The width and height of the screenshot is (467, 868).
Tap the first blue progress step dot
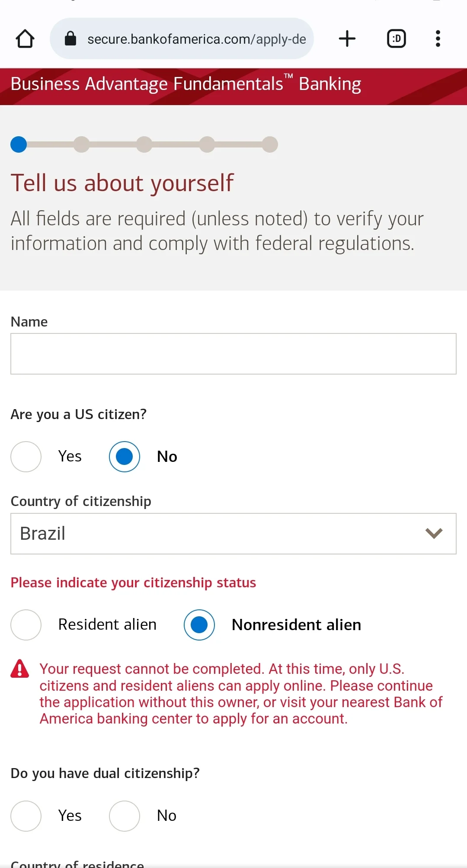click(19, 144)
